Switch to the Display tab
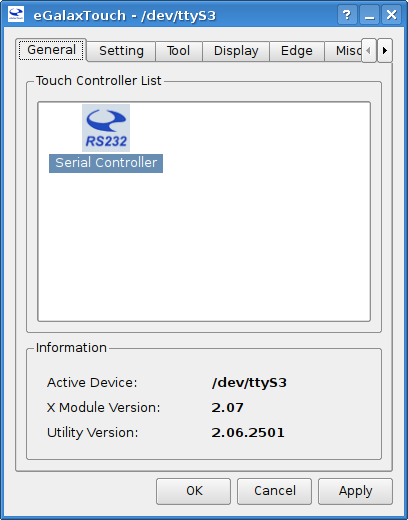 [236, 51]
